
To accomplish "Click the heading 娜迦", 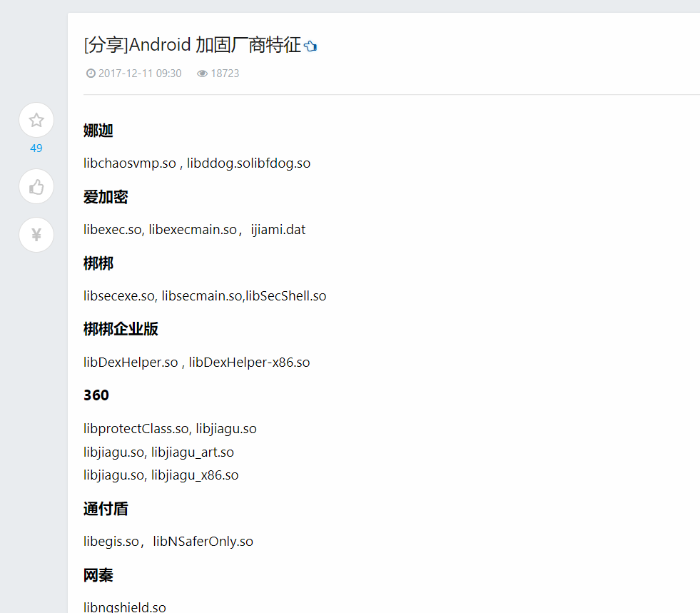I will [98, 131].
